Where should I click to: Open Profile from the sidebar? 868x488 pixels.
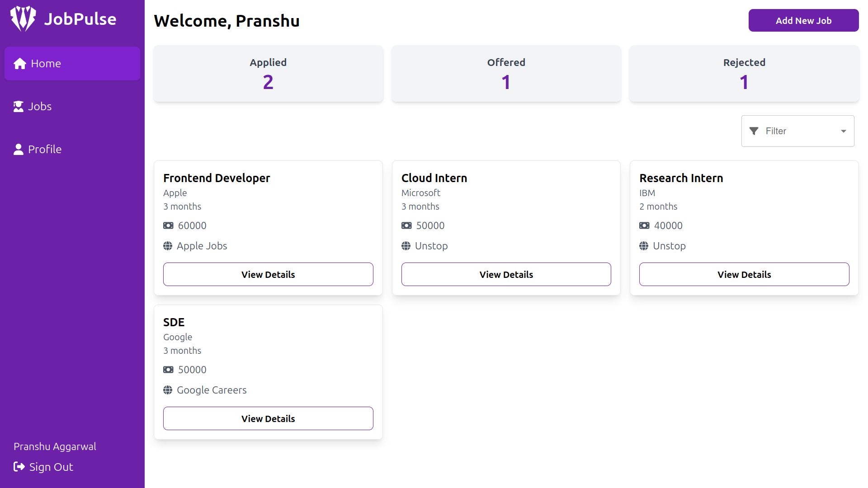click(72, 150)
